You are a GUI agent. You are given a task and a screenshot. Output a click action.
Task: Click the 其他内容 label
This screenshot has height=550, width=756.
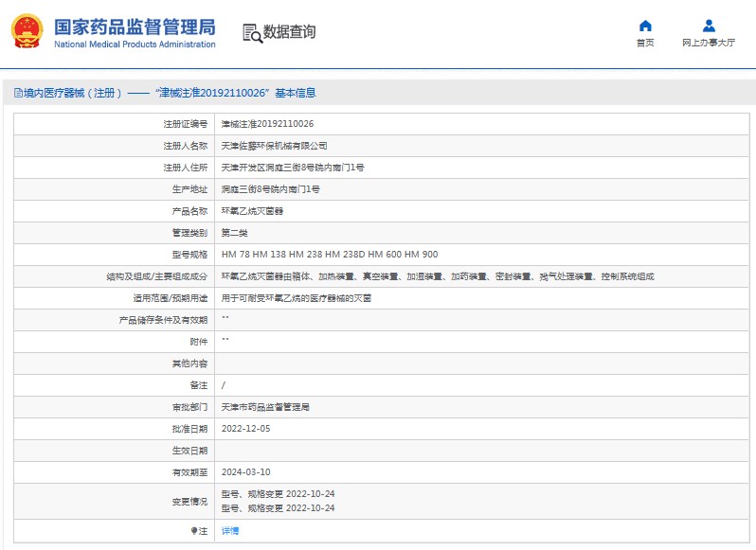click(190, 364)
